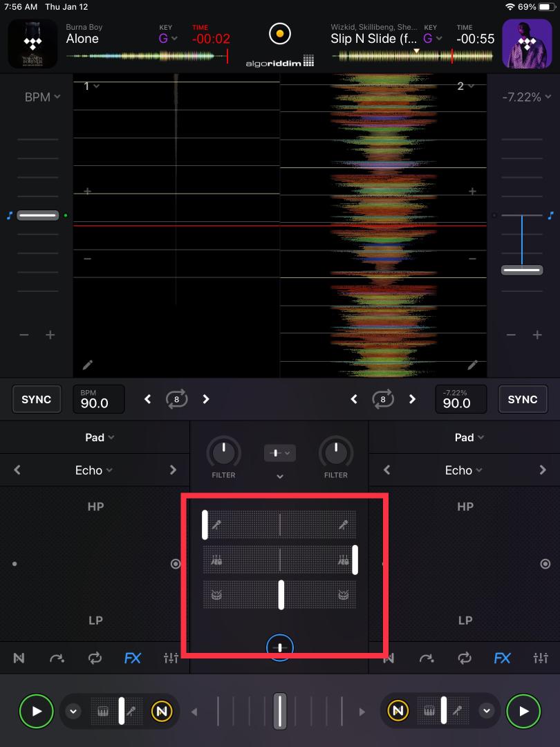560x747 pixels.
Task: Adjust the vocals microphone crossfader slider
Action: [x=279, y=524]
